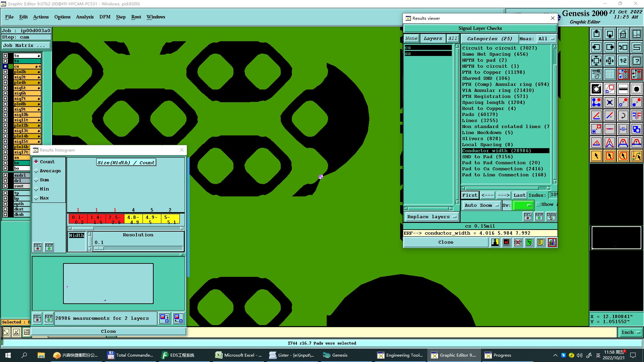The image size is (644, 362).
Task: Enable the Show checkbox in Results viewer
Action: pos(538,204)
